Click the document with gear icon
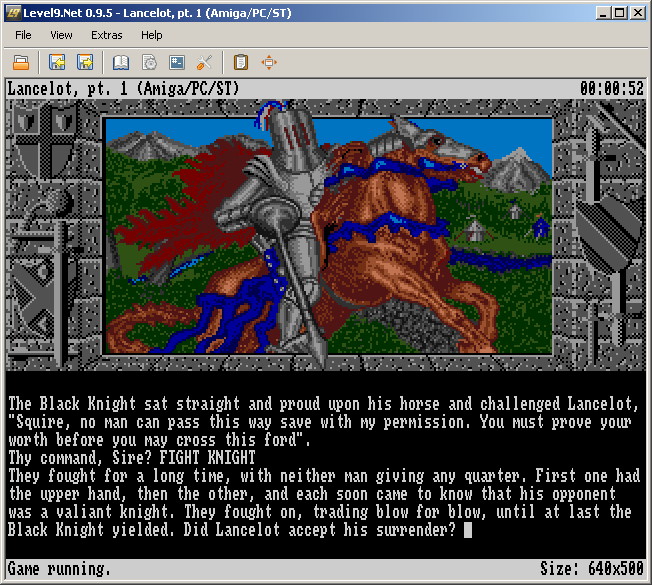Image resolution: width=652 pixels, height=585 pixels. tap(149, 63)
